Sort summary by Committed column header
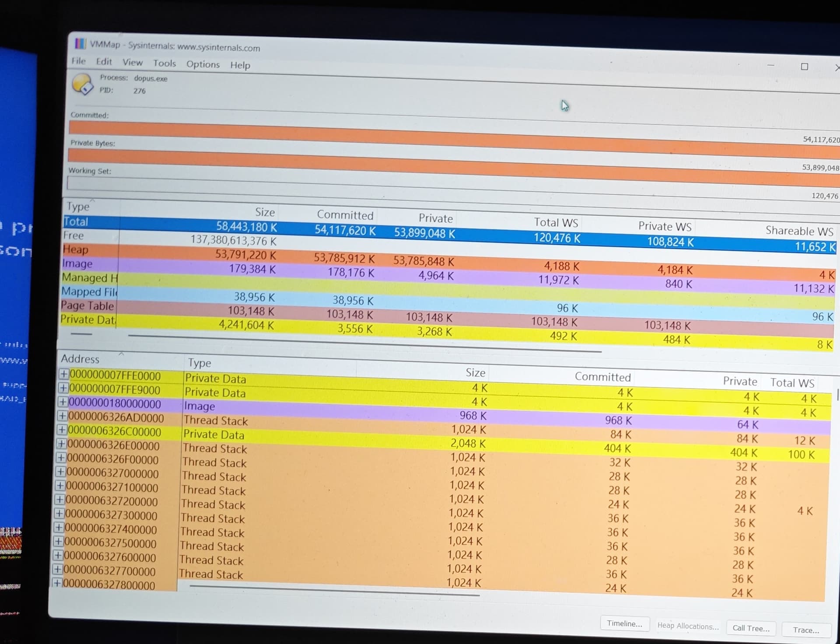840x644 pixels. [345, 215]
